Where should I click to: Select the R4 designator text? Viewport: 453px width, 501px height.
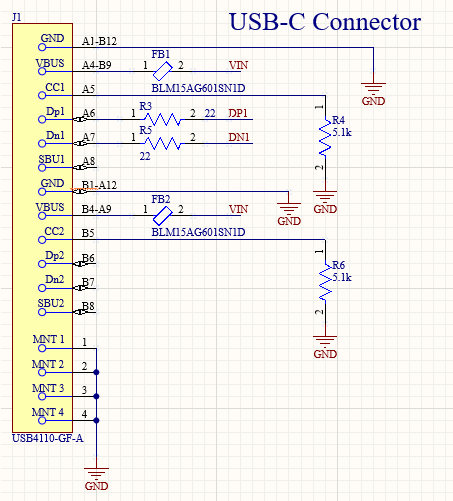338,120
